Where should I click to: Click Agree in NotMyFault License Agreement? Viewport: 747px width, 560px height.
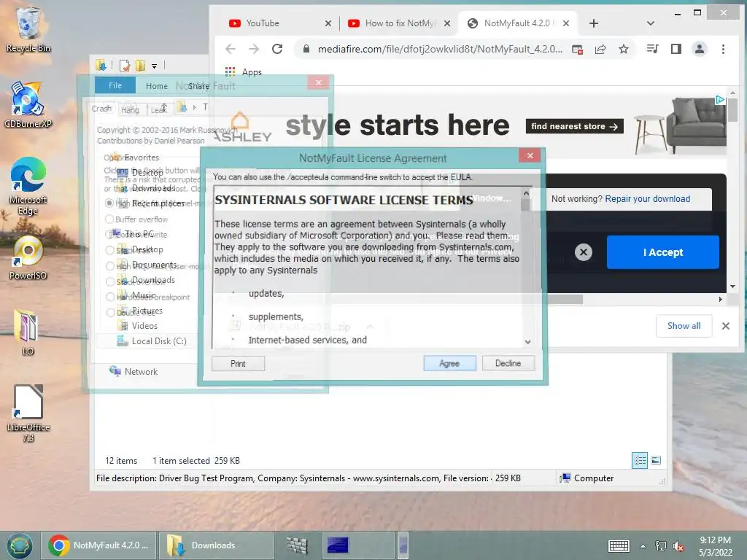point(449,363)
